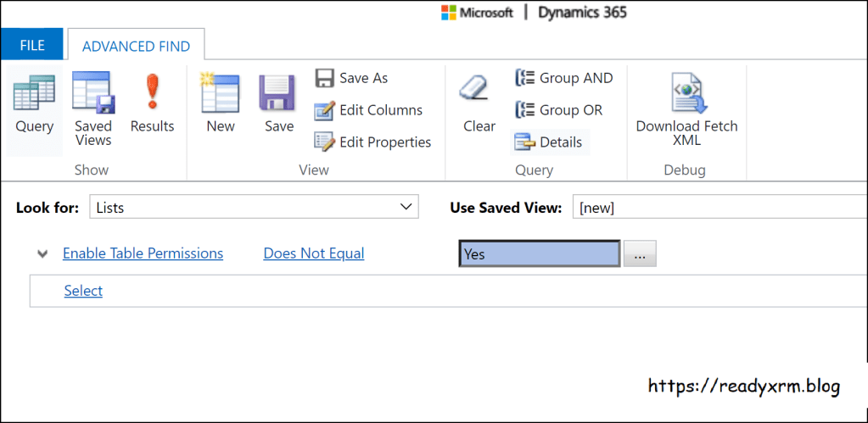
Task: Open the FILE tab
Action: [x=31, y=46]
